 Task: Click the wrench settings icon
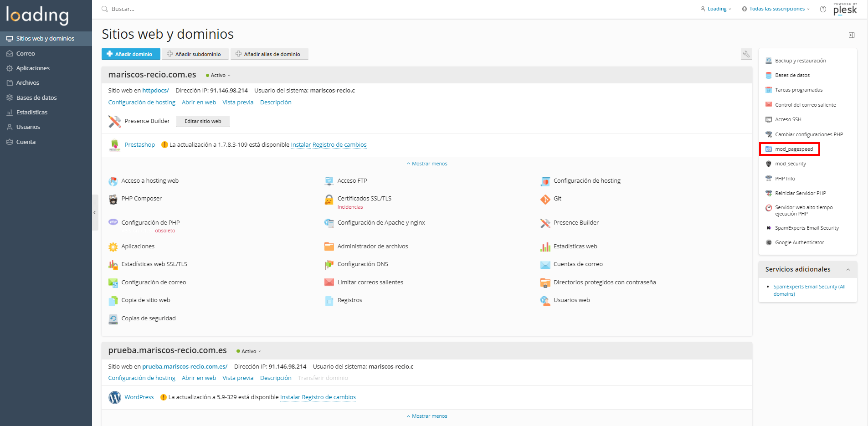click(x=746, y=54)
